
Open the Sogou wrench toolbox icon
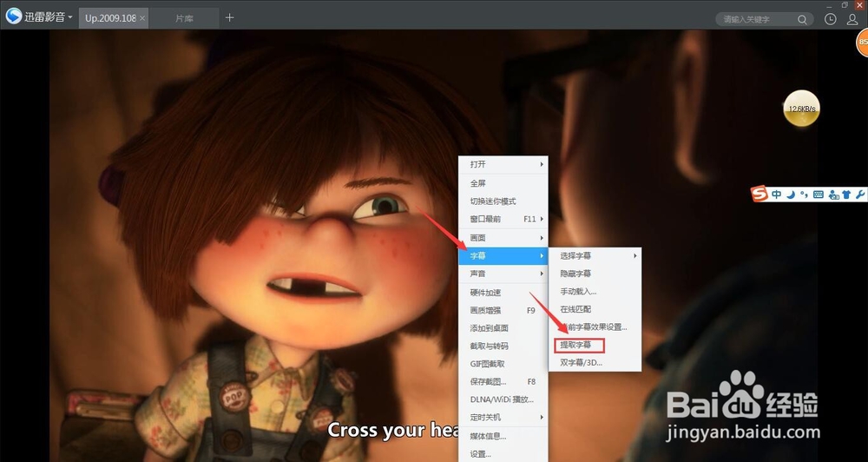[859, 195]
